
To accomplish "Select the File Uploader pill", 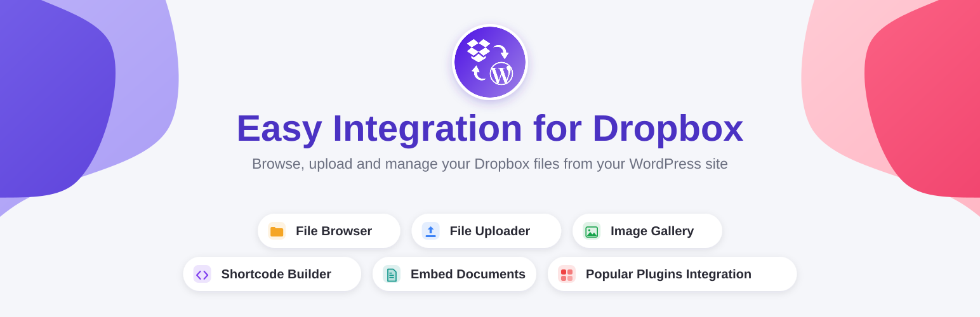I will [486, 231].
